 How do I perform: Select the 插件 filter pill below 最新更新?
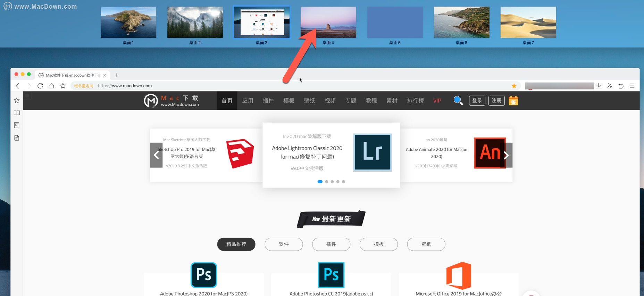click(331, 244)
